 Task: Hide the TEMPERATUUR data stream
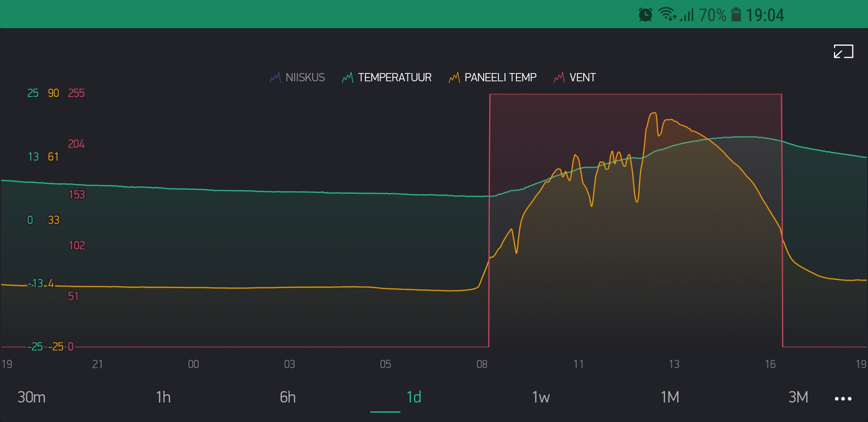point(395,77)
